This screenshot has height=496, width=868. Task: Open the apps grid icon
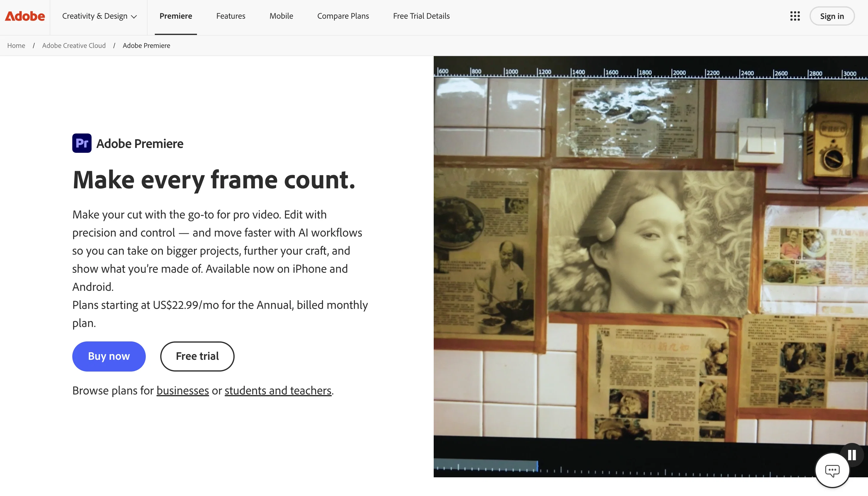[795, 16]
